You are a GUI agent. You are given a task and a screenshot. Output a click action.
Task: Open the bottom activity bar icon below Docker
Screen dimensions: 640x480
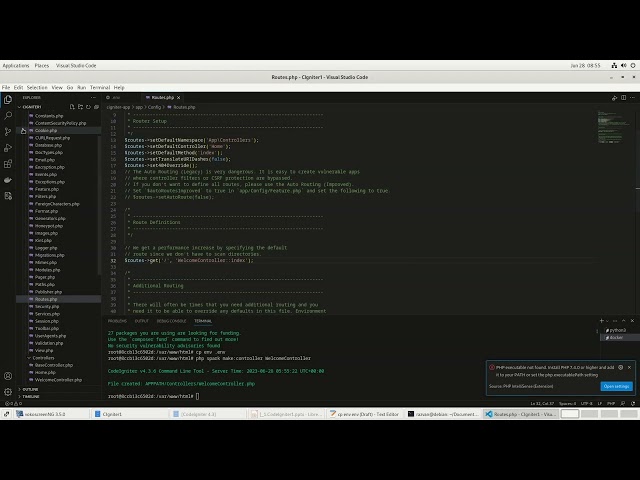pos(8,196)
